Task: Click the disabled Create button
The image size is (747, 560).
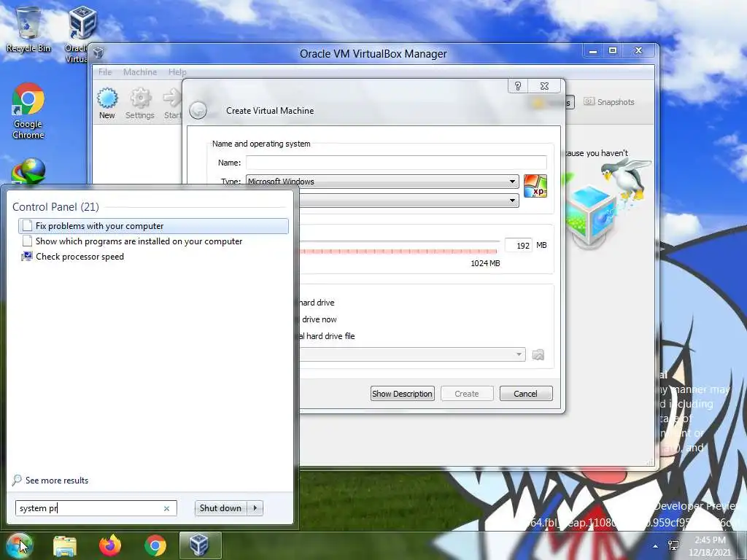Action: point(467,394)
